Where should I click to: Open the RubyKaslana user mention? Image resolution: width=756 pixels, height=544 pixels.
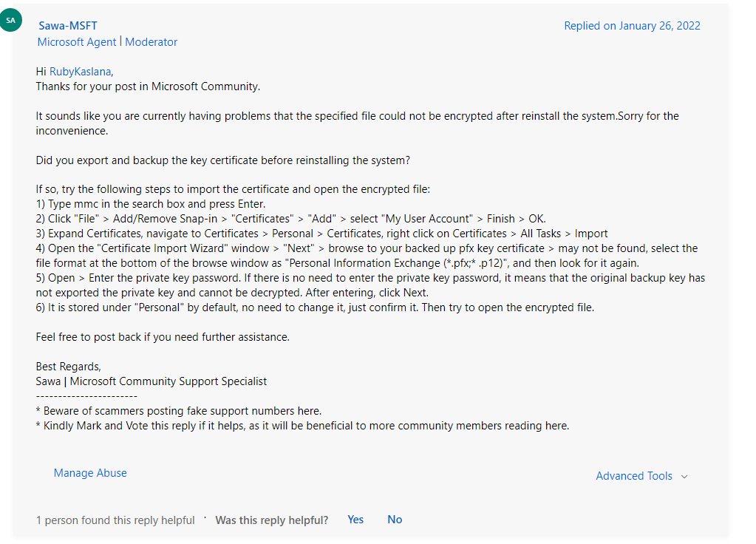click(81, 72)
